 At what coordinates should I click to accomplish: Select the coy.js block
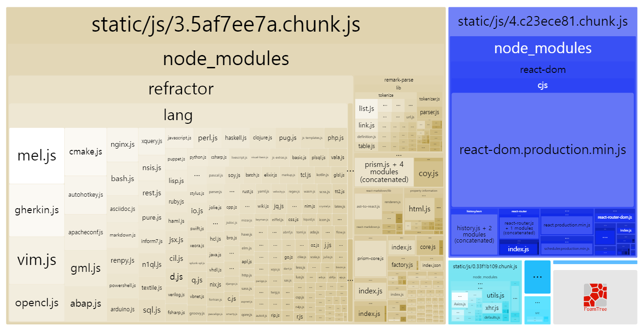coord(429,174)
